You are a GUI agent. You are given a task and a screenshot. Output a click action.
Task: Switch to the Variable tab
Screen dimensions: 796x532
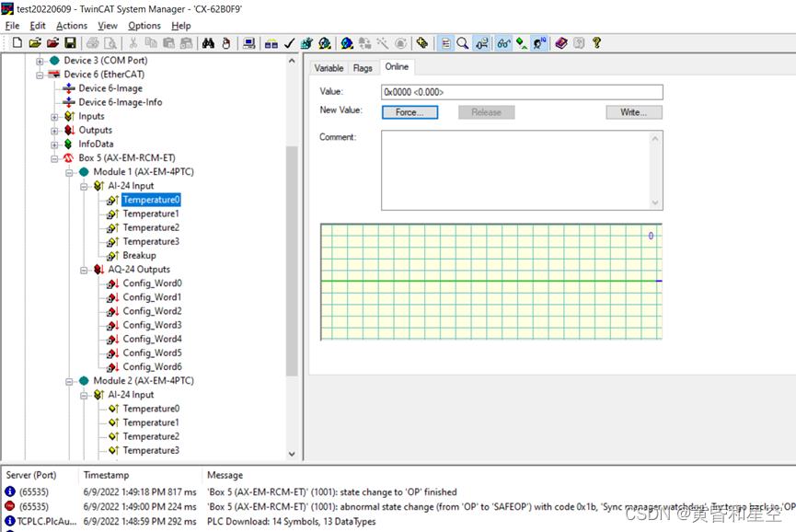click(x=329, y=68)
